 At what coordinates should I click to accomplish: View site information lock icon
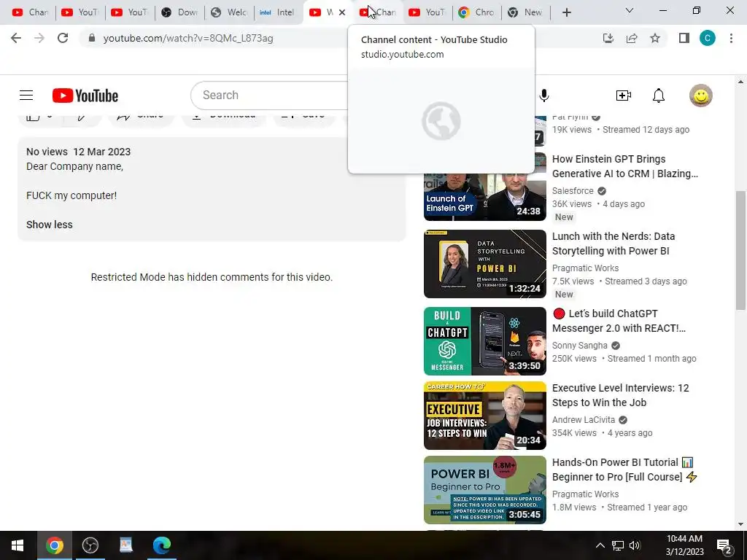point(92,38)
